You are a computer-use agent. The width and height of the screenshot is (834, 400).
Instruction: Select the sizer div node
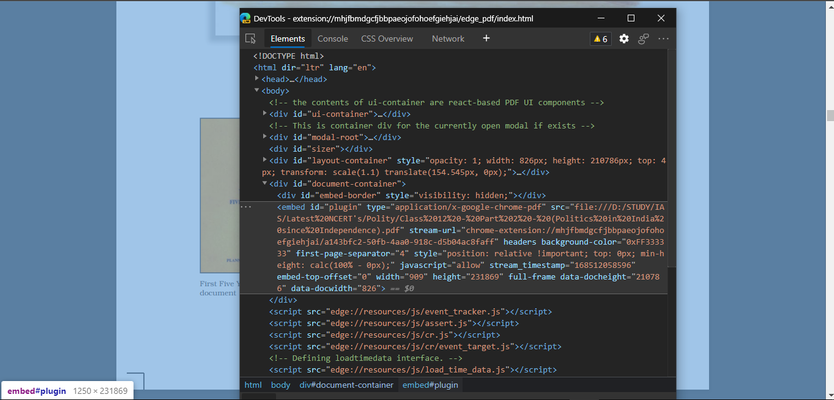click(x=321, y=149)
